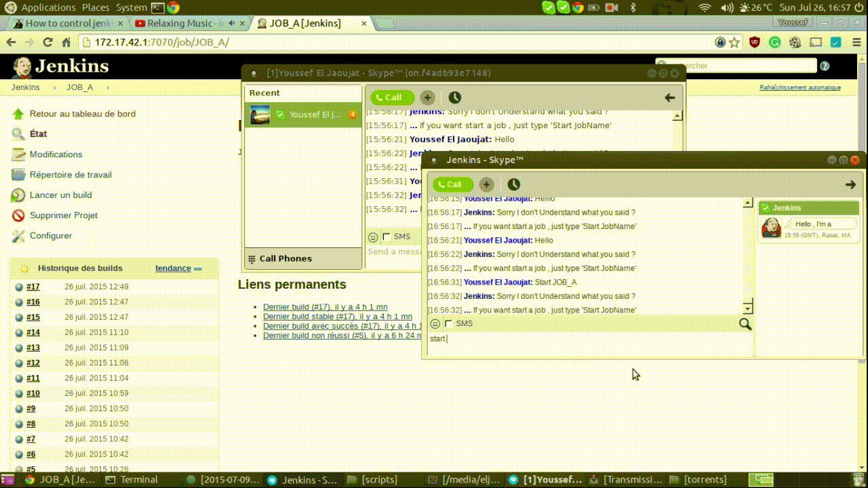The width and height of the screenshot is (868, 488).
Task: Click the Jenkins breadcrumb link
Action: (25, 87)
